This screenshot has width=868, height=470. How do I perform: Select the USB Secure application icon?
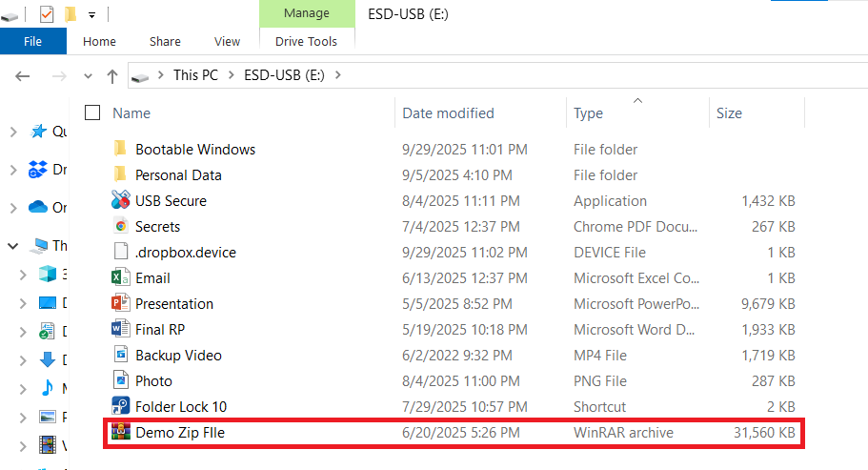pos(121,200)
